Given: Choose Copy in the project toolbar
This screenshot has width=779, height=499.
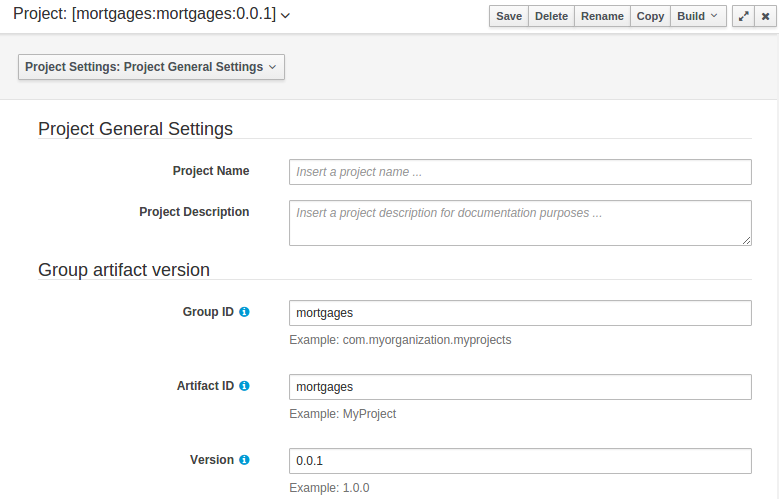Looking at the screenshot, I should pyautogui.click(x=650, y=16).
